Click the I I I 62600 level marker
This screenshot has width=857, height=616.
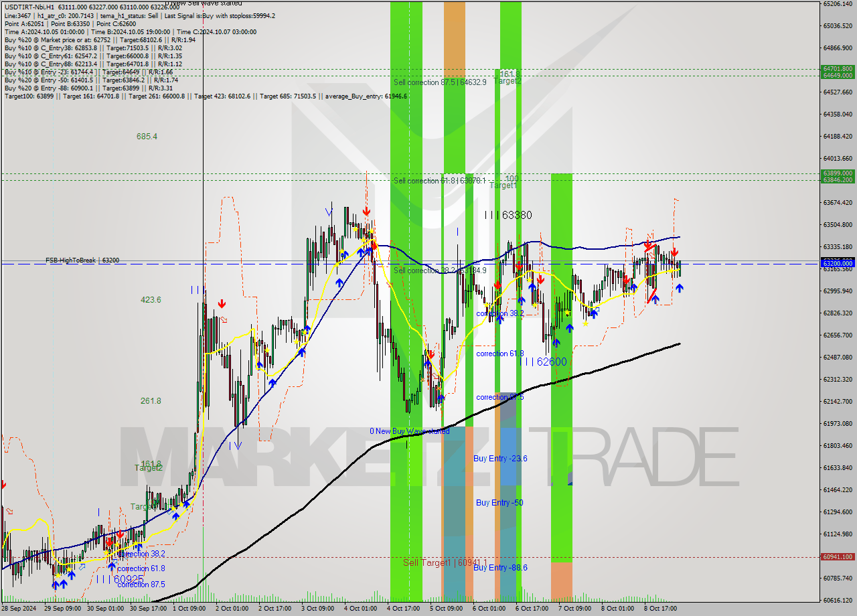(544, 362)
